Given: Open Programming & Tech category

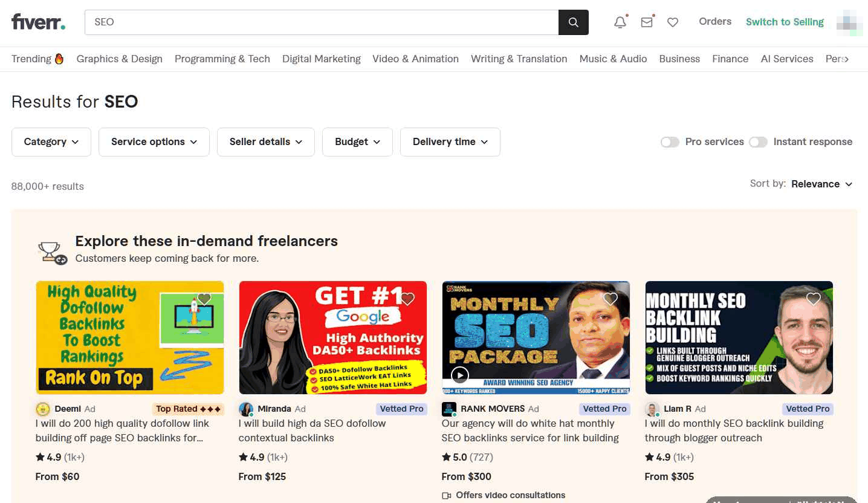Looking at the screenshot, I should [x=222, y=59].
